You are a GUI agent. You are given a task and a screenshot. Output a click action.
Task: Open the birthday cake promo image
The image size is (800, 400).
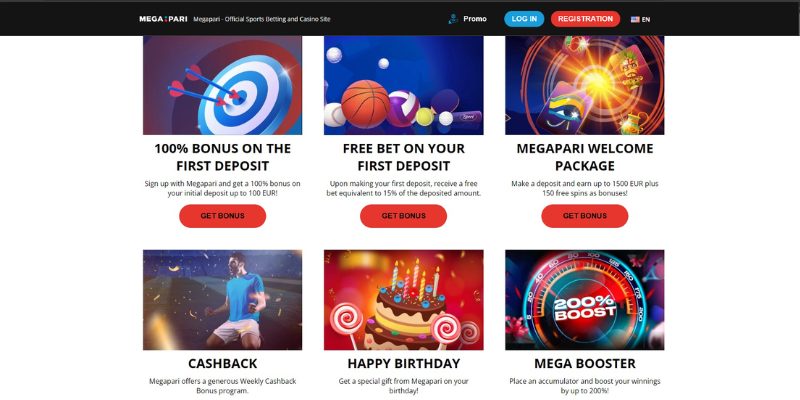click(x=404, y=300)
